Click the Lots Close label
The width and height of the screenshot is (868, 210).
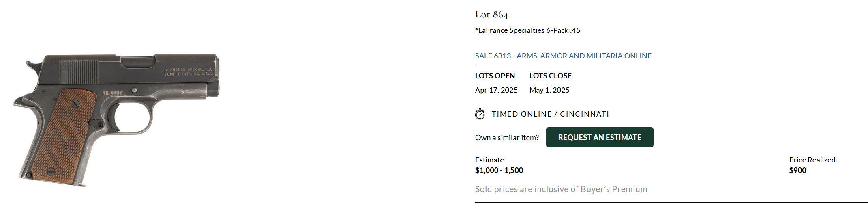point(550,76)
